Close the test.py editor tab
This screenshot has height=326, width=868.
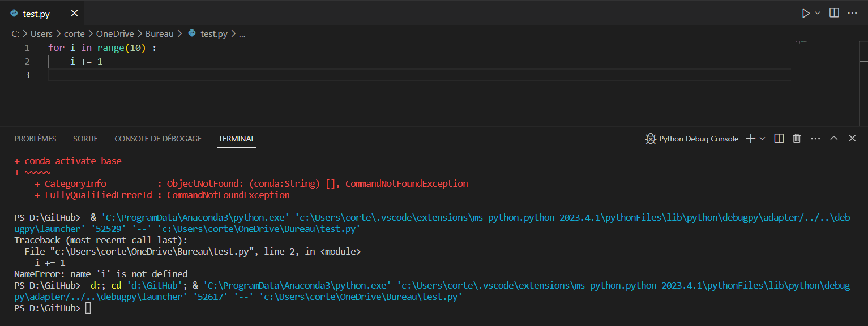(74, 14)
